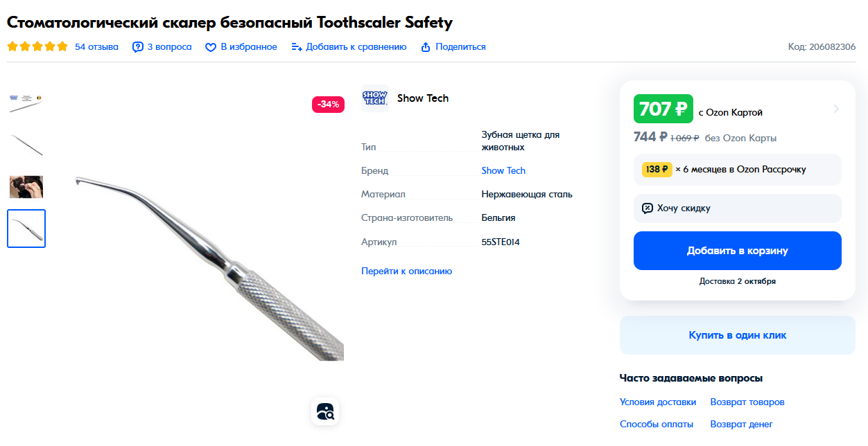Open the 54 отзыва reviews link
Viewport: 868px width, 446px height.
click(96, 47)
